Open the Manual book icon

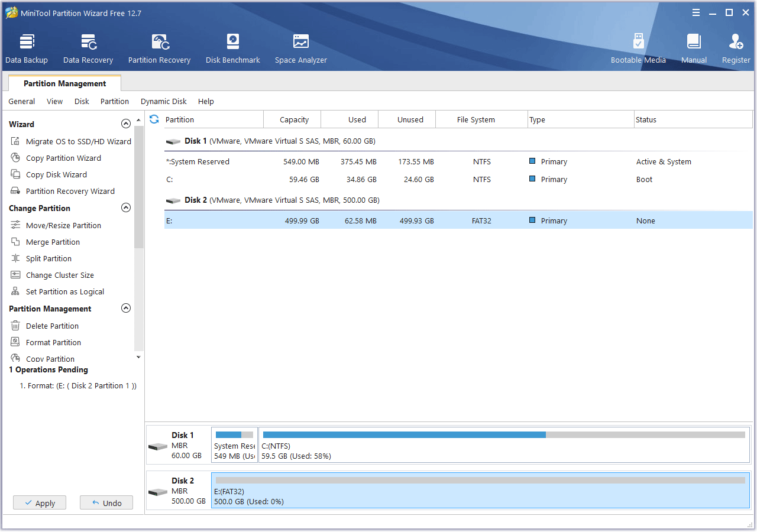tap(694, 42)
